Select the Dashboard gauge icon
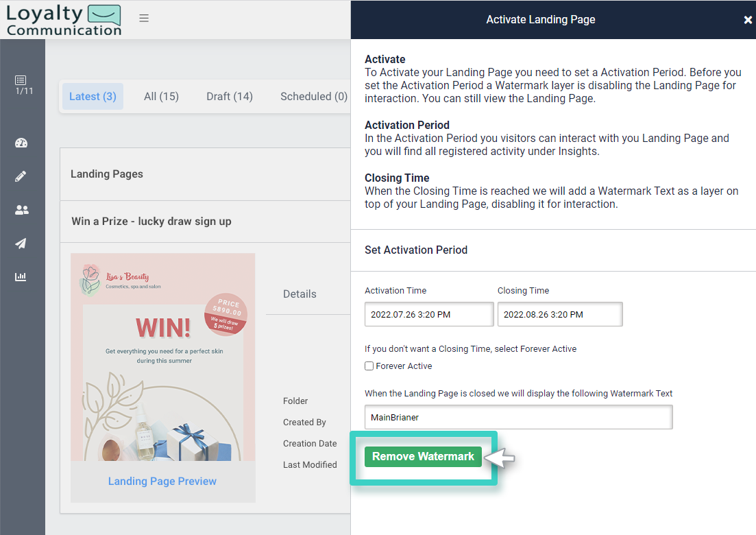This screenshot has width=756, height=535. [x=21, y=143]
